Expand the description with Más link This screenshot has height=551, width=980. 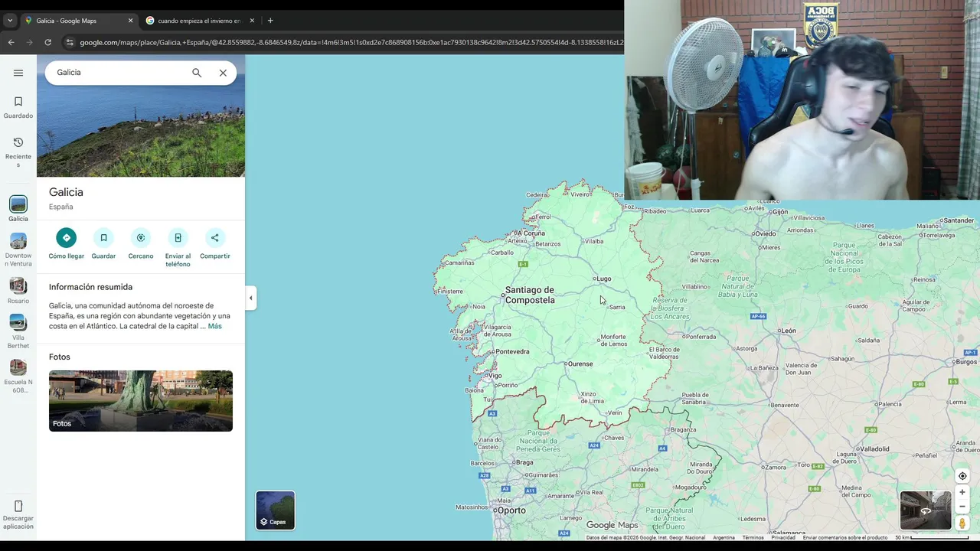(214, 326)
